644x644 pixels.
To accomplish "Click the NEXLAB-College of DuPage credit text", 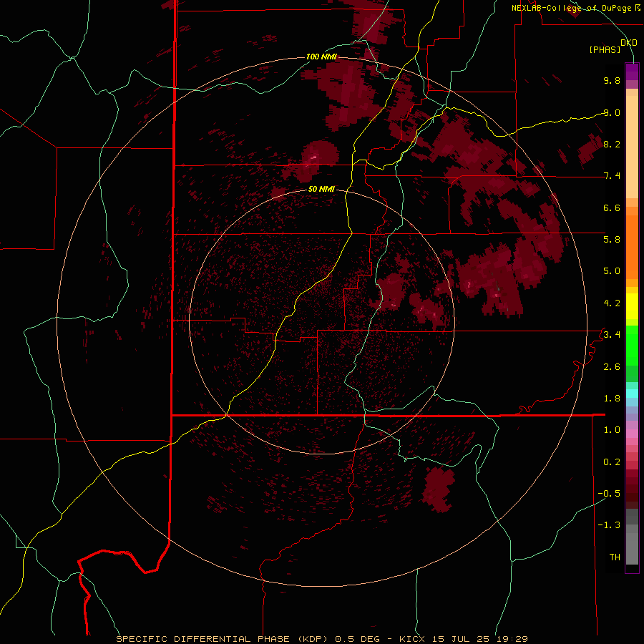I will tap(572, 8).
